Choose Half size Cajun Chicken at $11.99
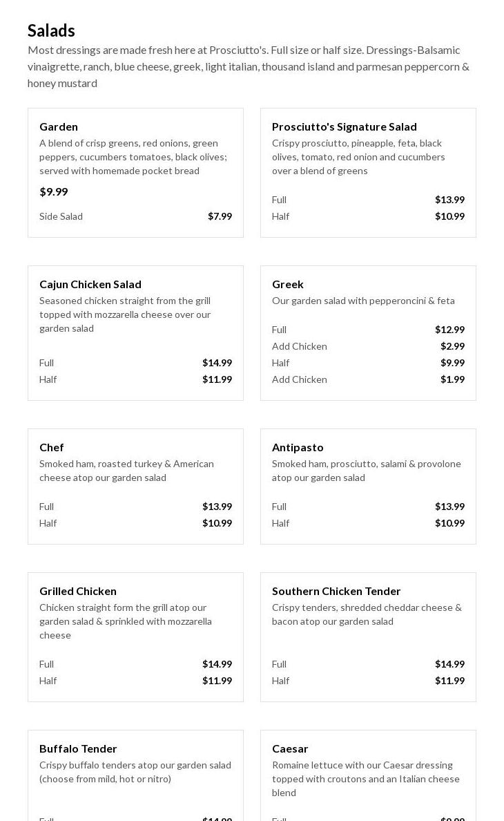 135,379
